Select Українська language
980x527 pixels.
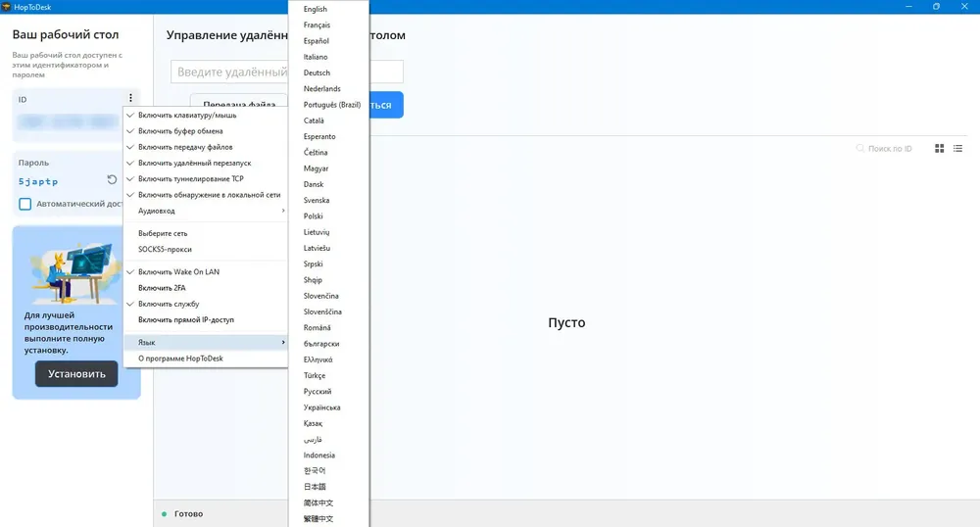(x=328, y=407)
